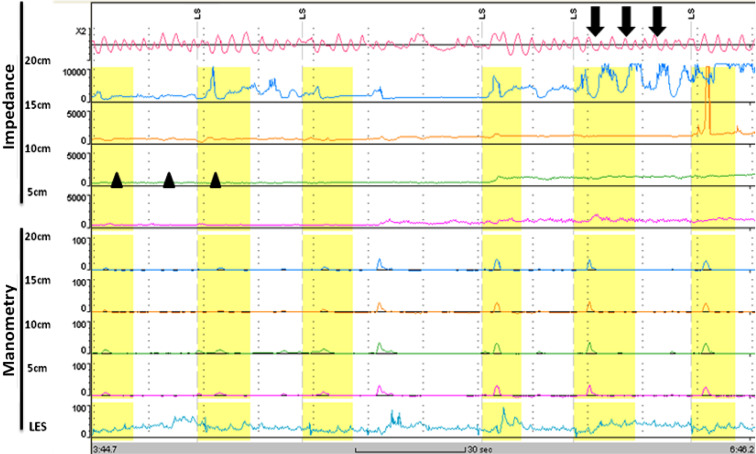Click the first Ls marker at top
The height and width of the screenshot is (454, 756).
(x=197, y=13)
